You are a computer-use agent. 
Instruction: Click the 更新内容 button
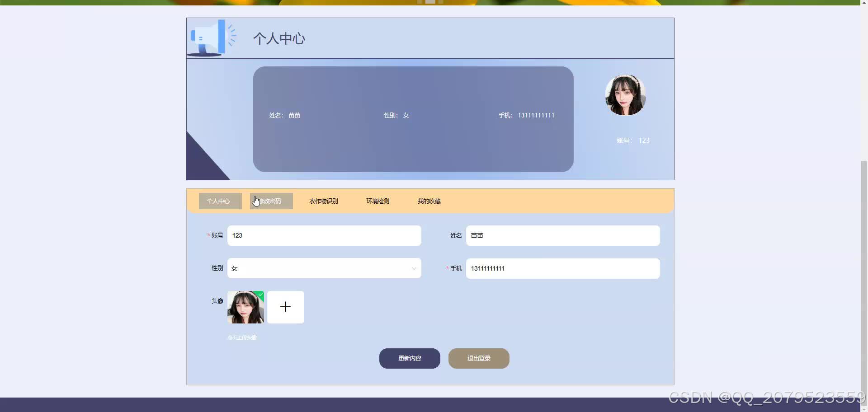click(x=409, y=358)
